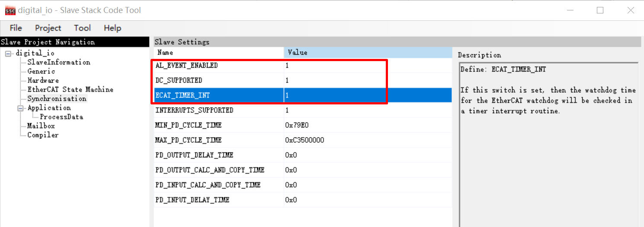Select the MAX_PD_CYCLE_TIME setting row
The width and height of the screenshot is (644, 227).
(303, 140)
